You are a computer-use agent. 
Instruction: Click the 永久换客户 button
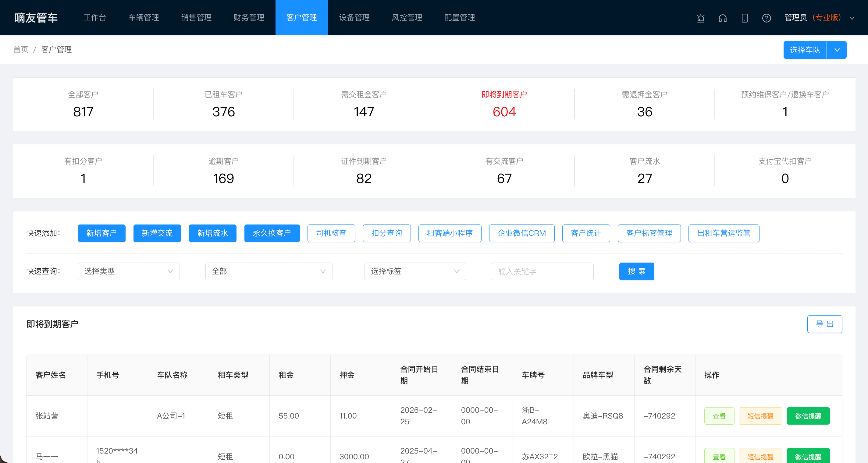(x=272, y=233)
